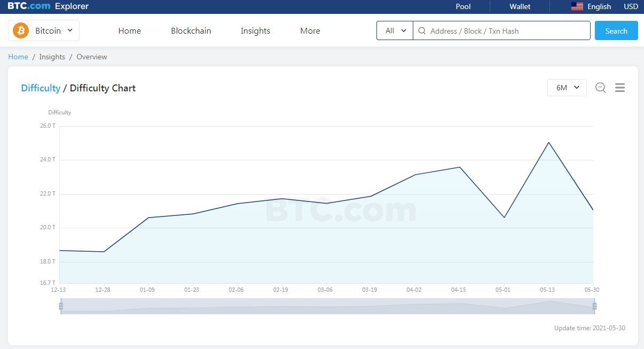644x349 pixels.
Task: Open the Home navigation menu
Action: click(x=130, y=31)
